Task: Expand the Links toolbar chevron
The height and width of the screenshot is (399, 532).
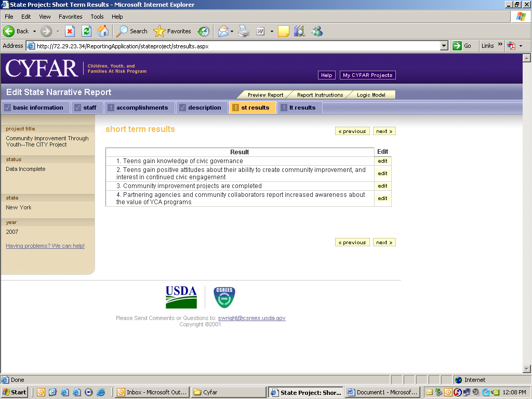Action: (500, 45)
